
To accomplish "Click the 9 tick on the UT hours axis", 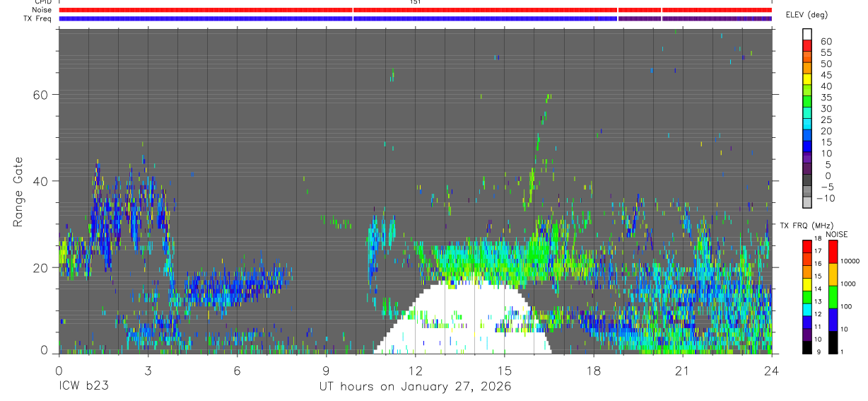I will 326,370.
